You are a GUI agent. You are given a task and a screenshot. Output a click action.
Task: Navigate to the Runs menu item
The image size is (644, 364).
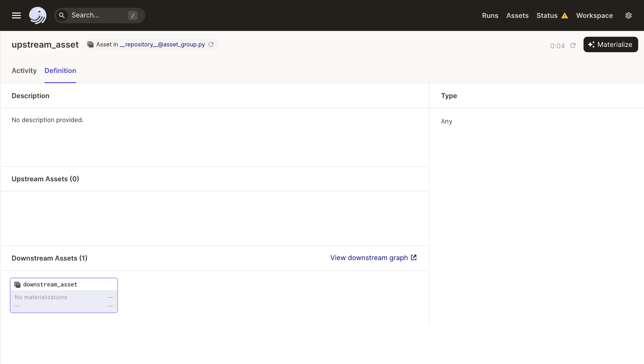[490, 15]
